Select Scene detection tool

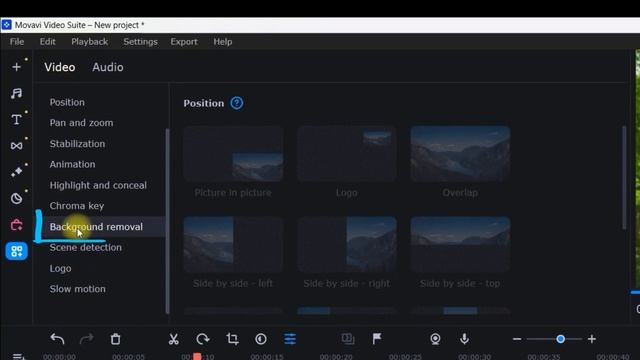click(85, 248)
